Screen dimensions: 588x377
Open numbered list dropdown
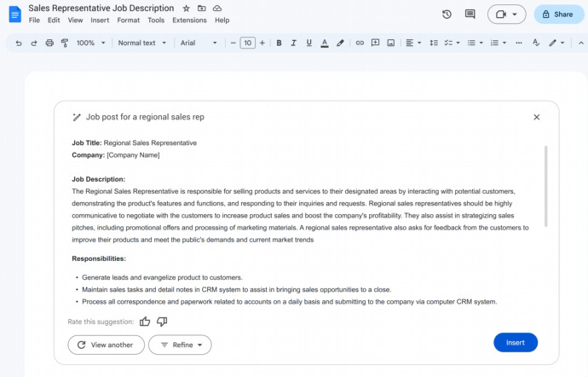click(498, 43)
